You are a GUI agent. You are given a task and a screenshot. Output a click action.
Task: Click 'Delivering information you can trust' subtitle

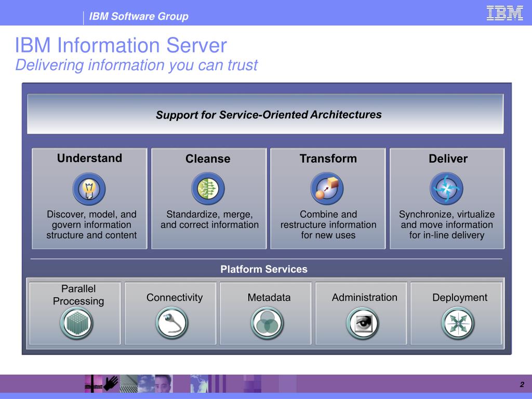pos(137,65)
